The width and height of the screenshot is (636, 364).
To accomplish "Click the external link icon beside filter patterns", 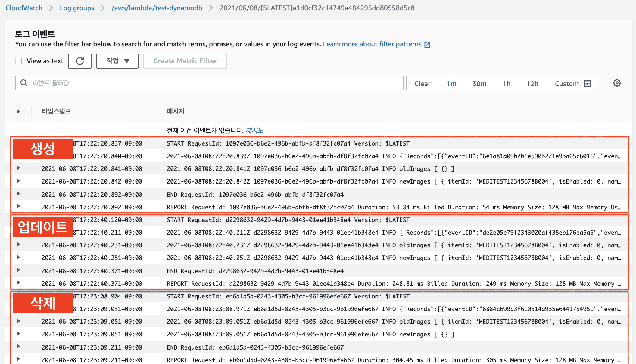I will tap(427, 45).
